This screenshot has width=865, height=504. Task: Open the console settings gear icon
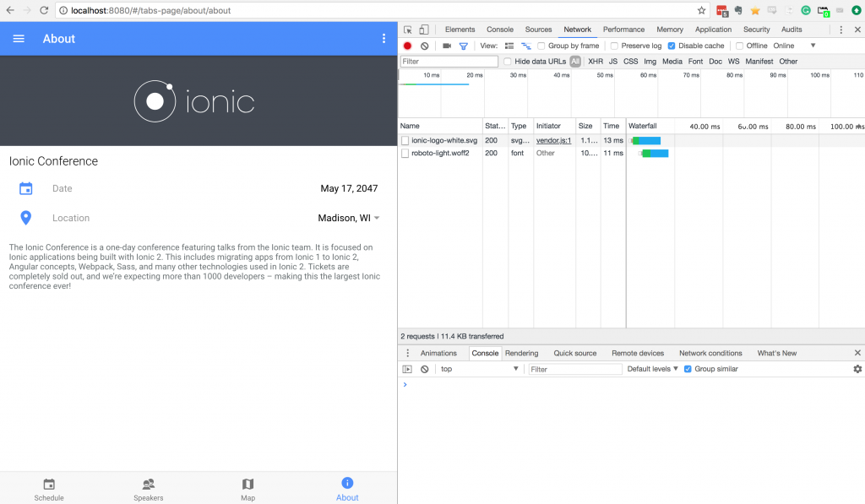[857, 369]
